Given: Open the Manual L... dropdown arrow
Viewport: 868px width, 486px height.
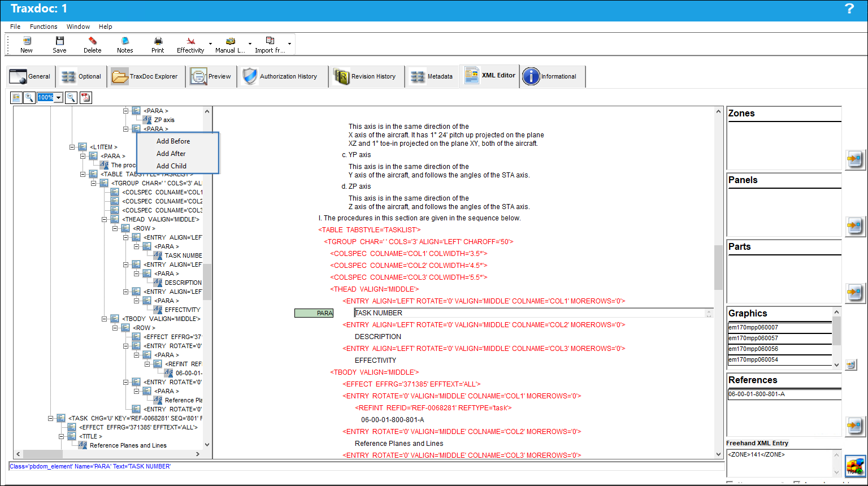Looking at the screenshot, I should [x=250, y=44].
